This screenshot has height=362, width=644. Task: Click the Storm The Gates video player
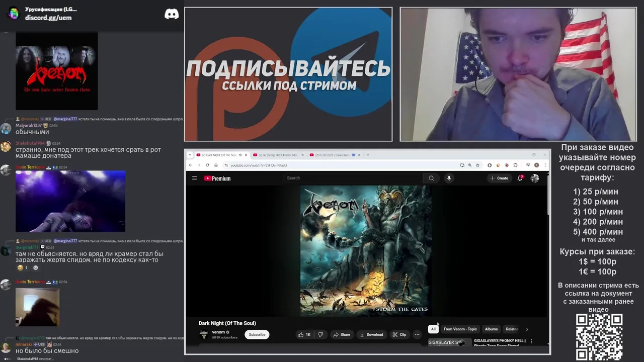click(x=366, y=250)
